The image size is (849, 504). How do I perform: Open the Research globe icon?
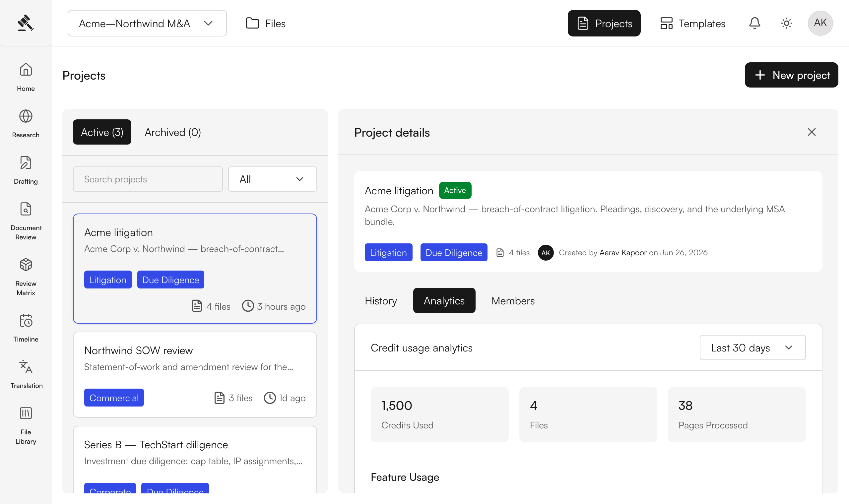point(26,116)
